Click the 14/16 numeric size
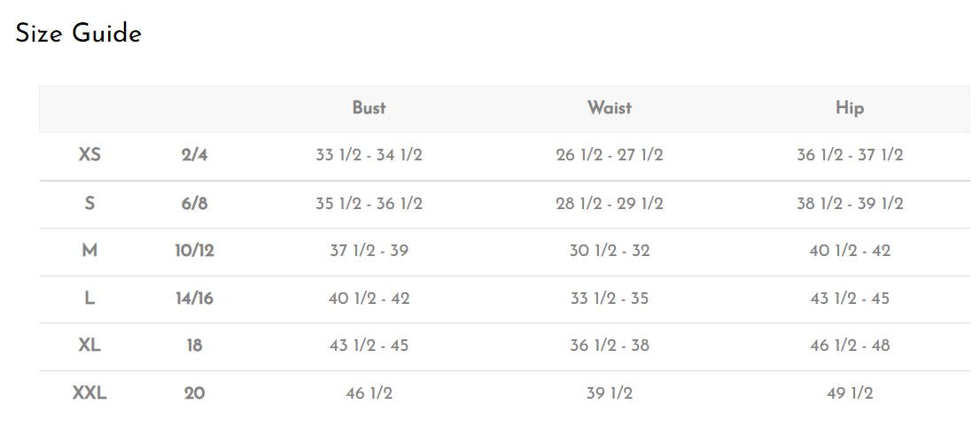The height and width of the screenshot is (443, 980). coord(194,299)
